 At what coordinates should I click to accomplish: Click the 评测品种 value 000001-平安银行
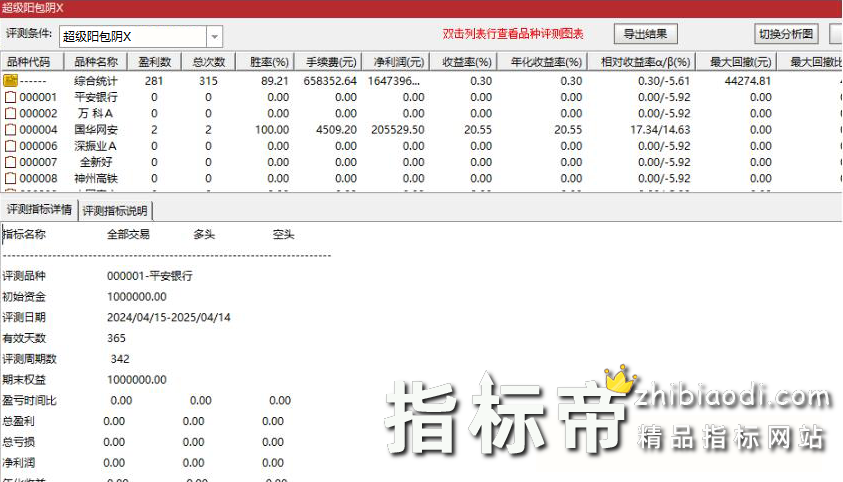[x=149, y=276]
